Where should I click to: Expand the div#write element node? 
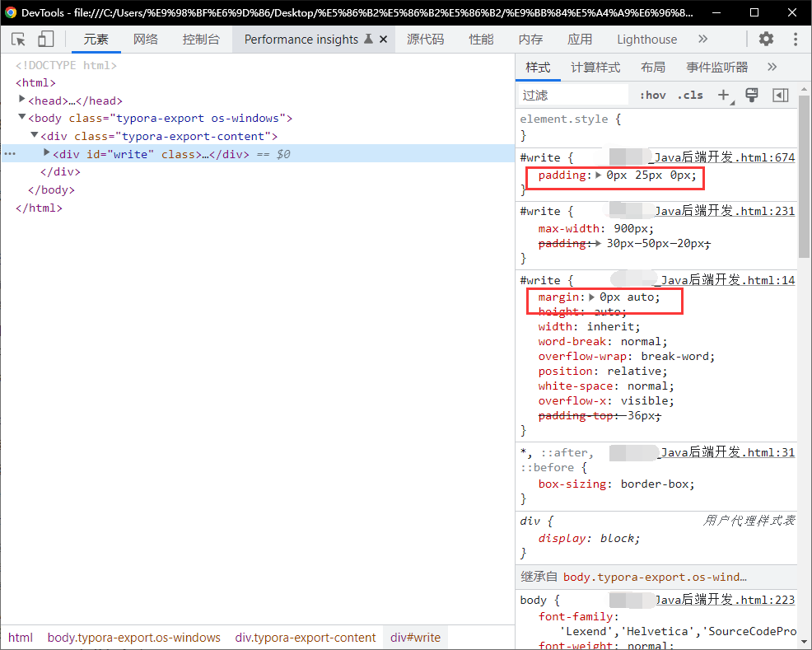tap(47, 152)
